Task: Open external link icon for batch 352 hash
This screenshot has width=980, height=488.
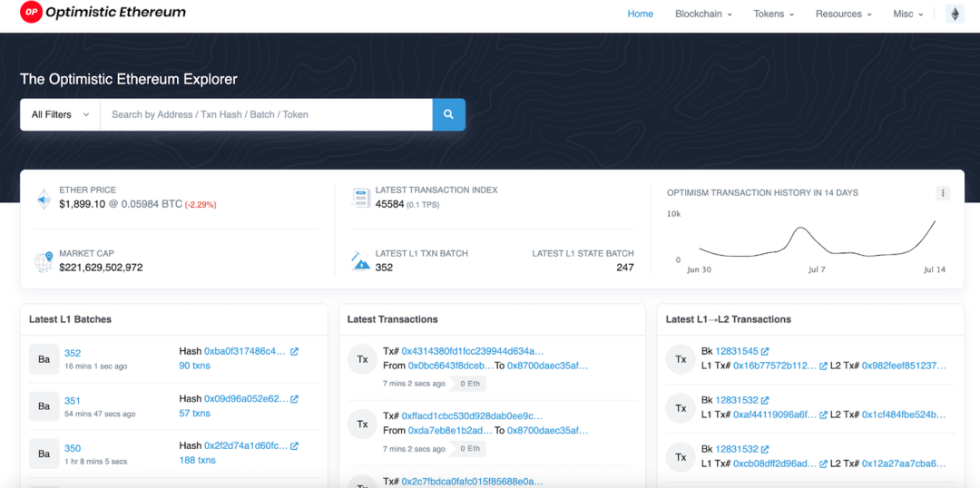Action: point(294,352)
